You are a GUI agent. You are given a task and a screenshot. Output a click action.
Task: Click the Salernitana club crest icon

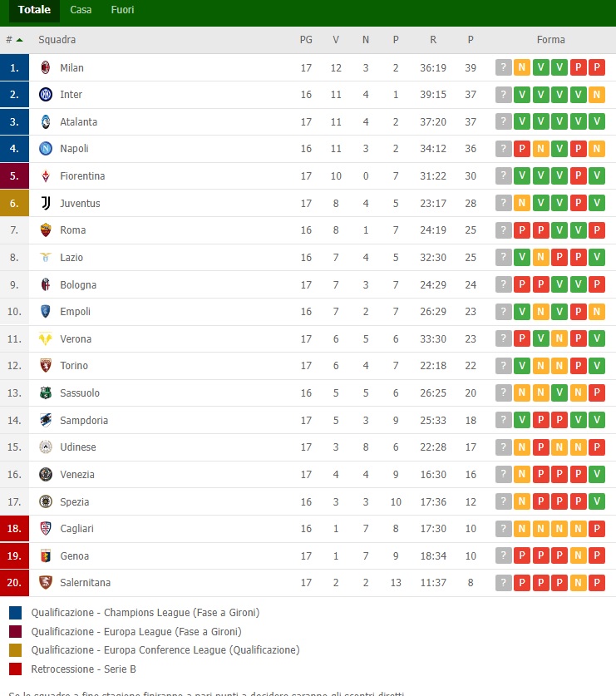tap(46, 582)
